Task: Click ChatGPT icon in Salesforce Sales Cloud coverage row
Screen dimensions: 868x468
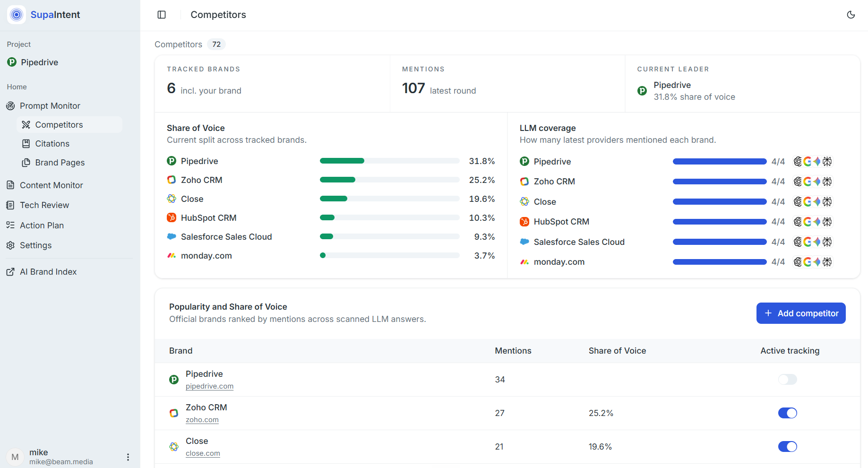Action: pos(798,242)
